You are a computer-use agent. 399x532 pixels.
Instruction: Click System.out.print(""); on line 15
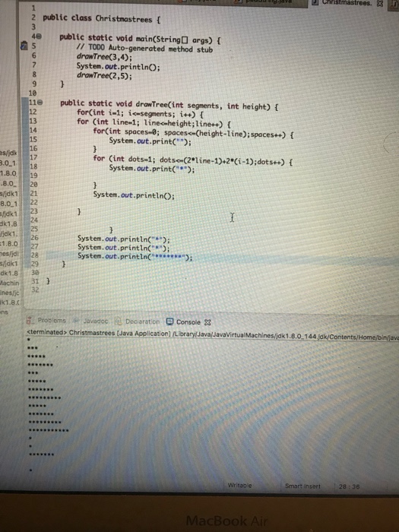(x=150, y=141)
